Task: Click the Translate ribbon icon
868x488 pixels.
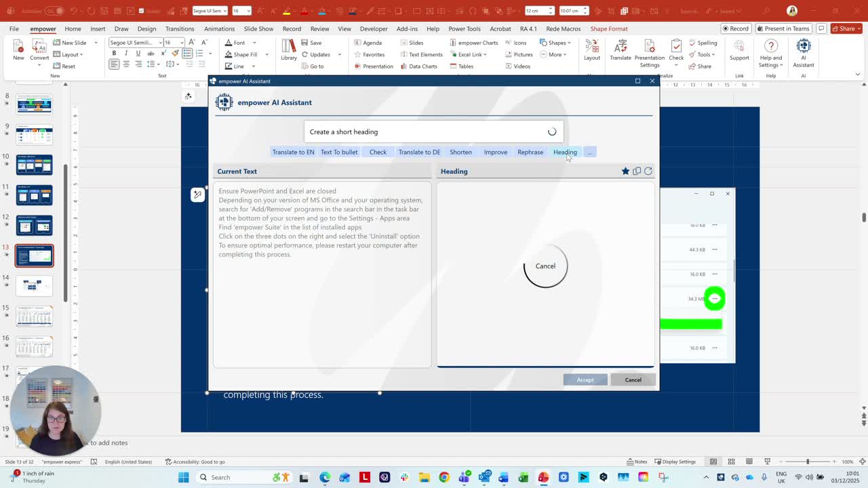Action: click(620, 51)
